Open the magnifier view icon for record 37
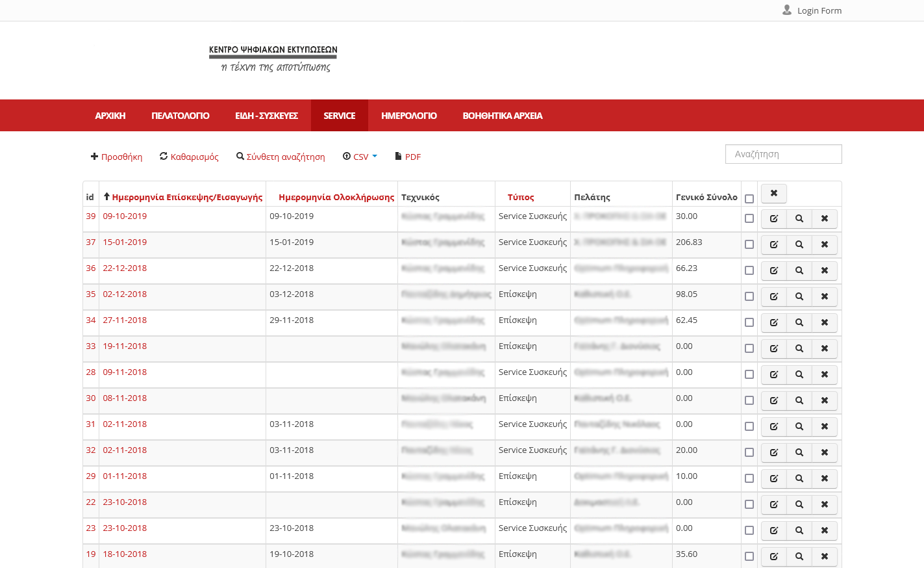 pos(799,245)
